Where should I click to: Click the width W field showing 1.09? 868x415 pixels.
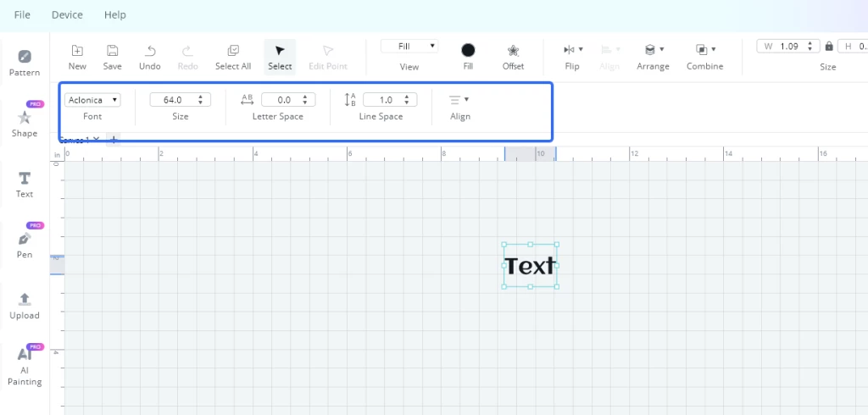point(789,47)
